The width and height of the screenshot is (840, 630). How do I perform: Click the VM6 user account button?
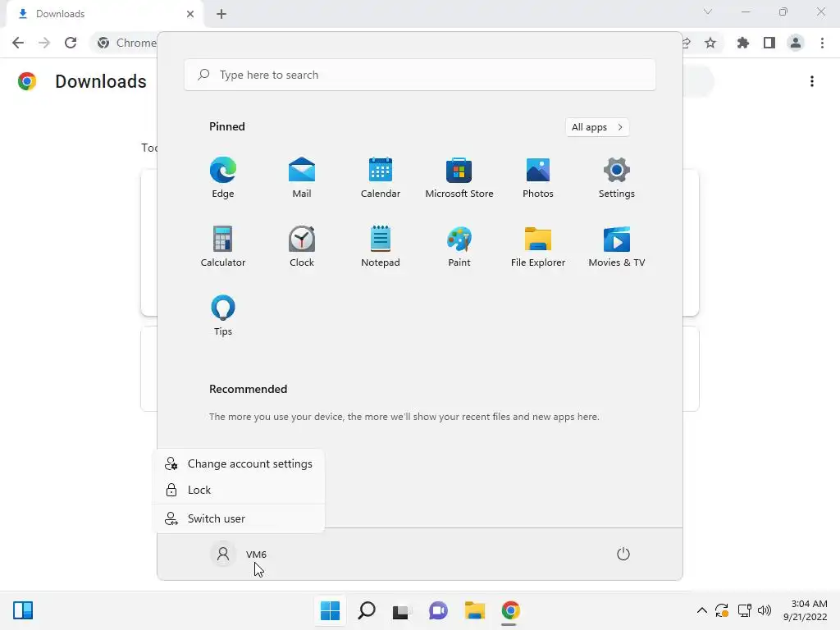pos(240,554)
